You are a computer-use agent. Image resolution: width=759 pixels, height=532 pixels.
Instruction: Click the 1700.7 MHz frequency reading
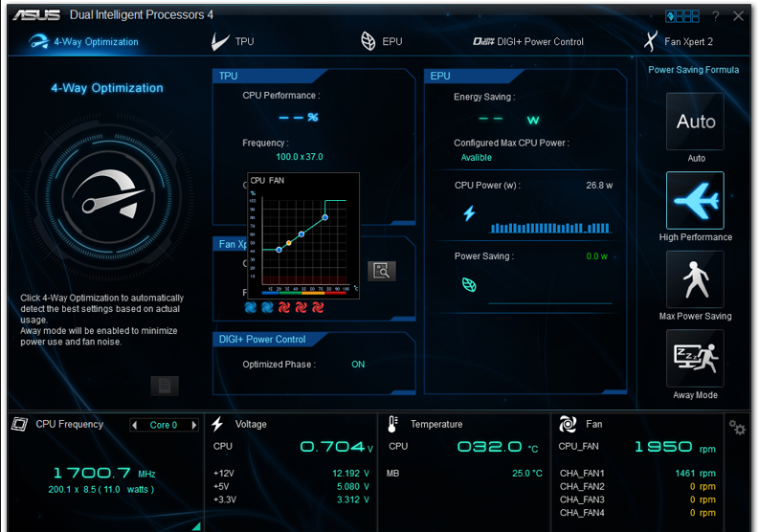pyautogui.click(x=104, y=473)
